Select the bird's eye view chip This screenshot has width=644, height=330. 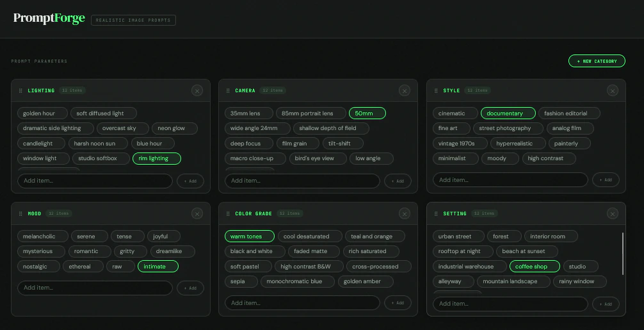[x=318, y=158]
